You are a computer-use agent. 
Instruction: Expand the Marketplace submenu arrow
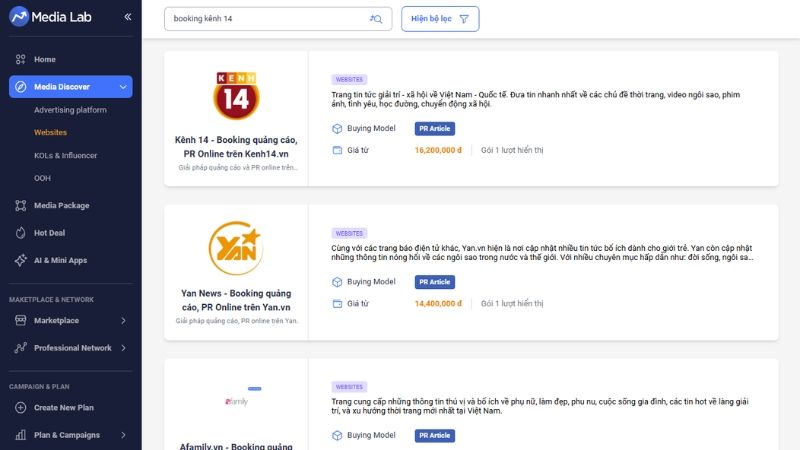click(123, 320)
